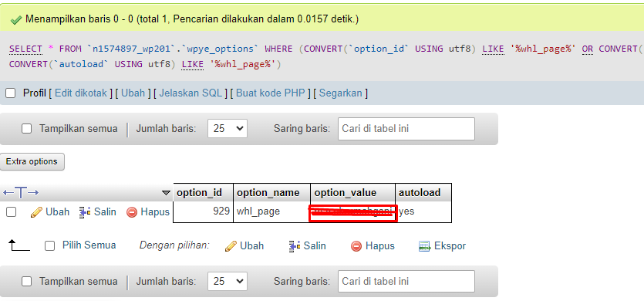Click the row's Hapus link text
Viewport: 644px width, 301px height.
point(155,212)
